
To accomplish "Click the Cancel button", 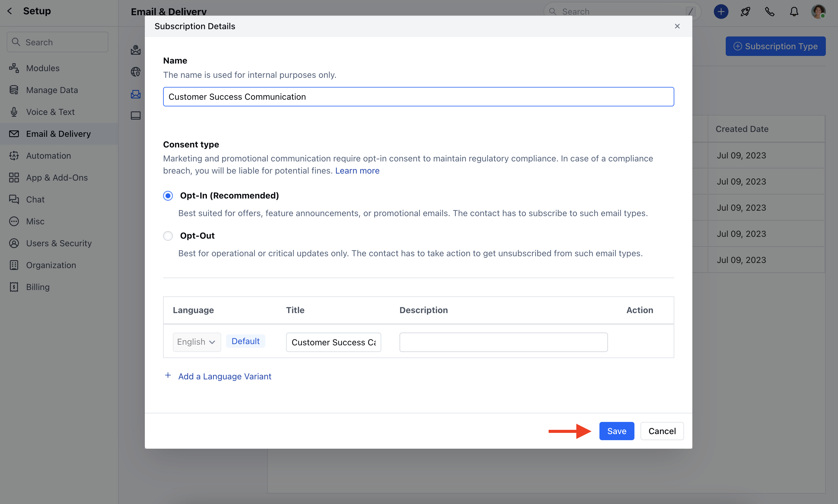I will 662,431.
